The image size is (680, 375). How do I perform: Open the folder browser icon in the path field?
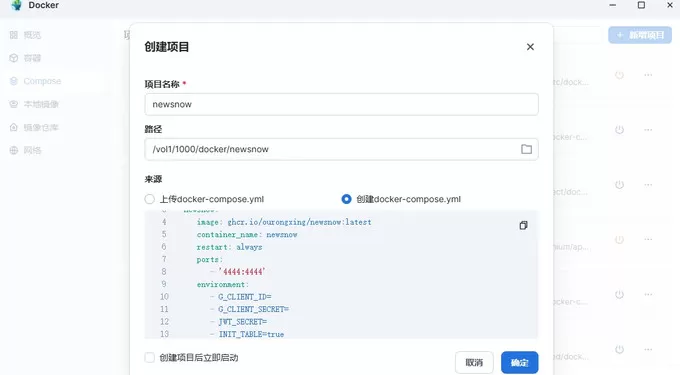click(x=526, y=149)
